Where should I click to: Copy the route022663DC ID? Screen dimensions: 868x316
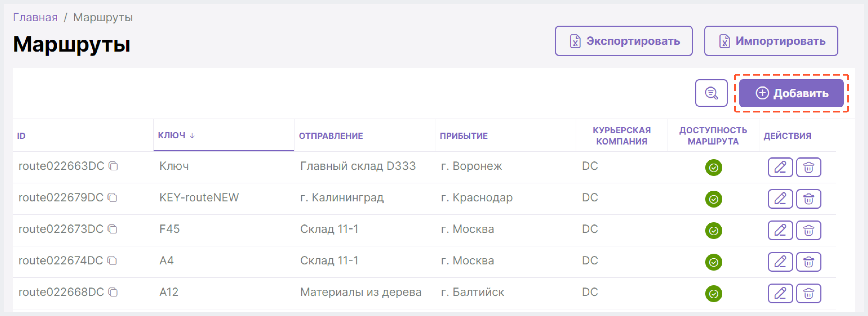[x=113, y=166]
